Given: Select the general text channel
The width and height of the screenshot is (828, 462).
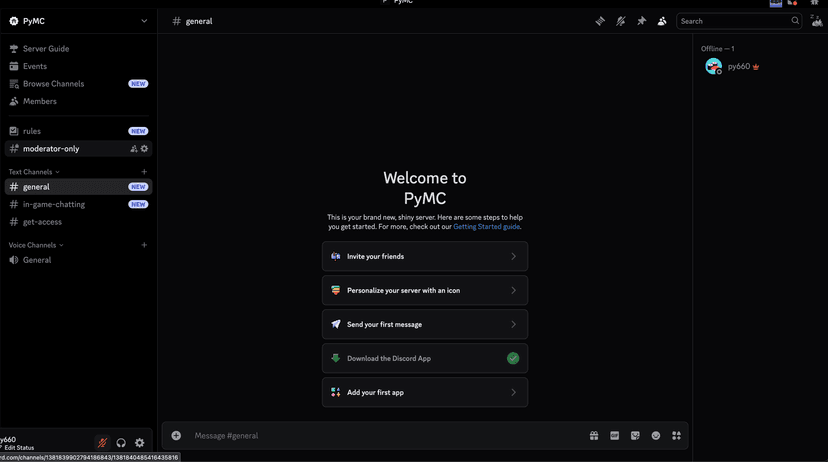Looking at the screenshot, I should (78, 186).
